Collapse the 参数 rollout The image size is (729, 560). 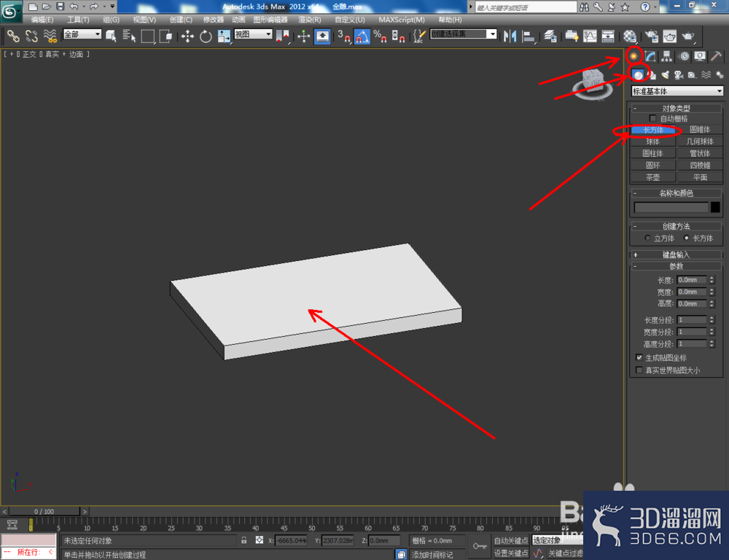(676, 266)
